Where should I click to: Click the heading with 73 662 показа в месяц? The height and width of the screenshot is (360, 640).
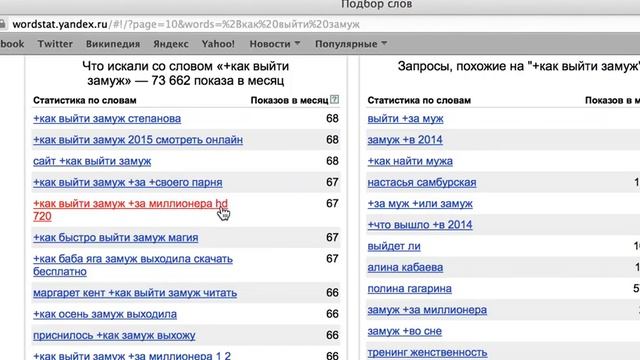(186, 73)
